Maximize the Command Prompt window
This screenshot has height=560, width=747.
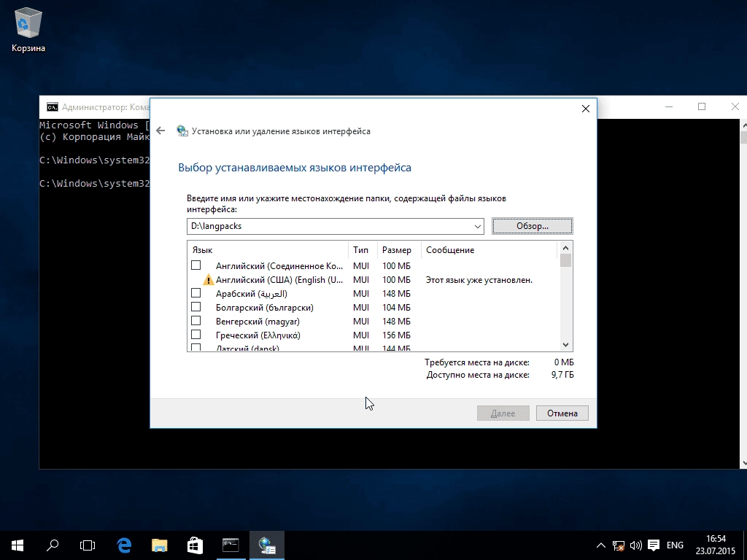tap(702, 106)
